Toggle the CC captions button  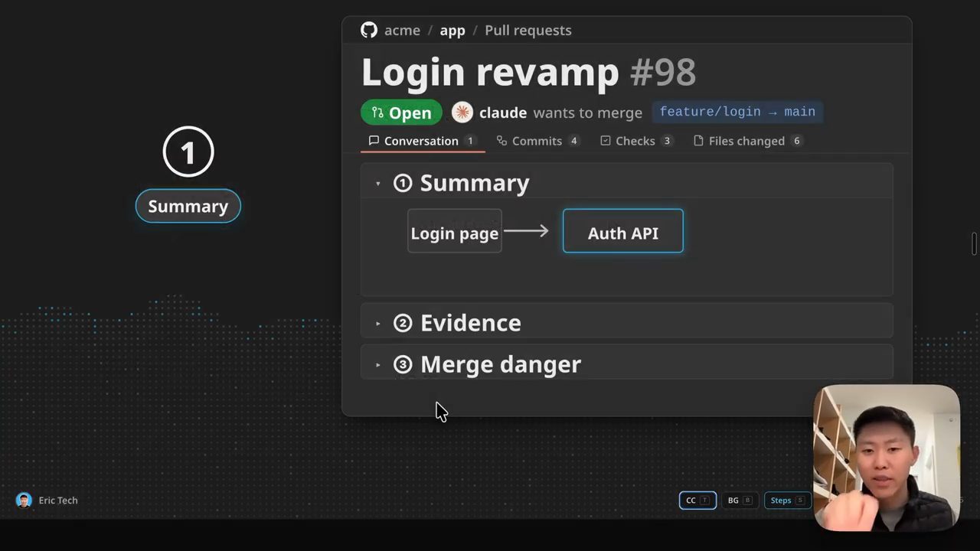697,500
